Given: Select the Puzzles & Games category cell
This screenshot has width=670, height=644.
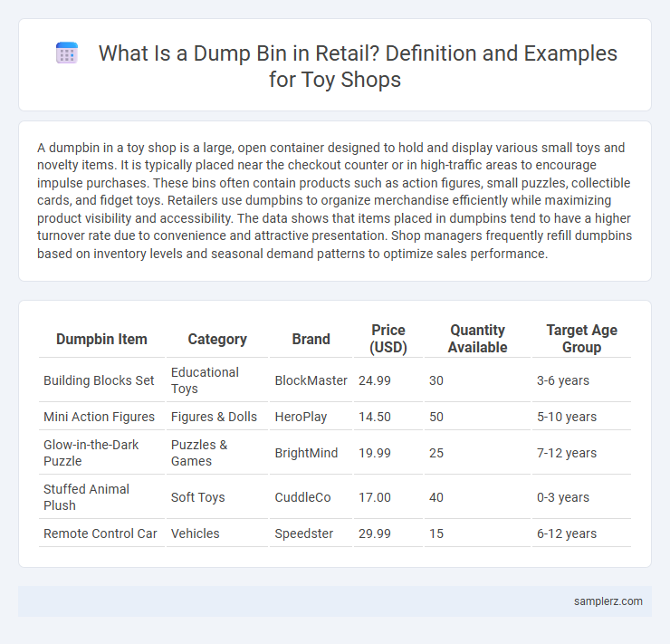Looking at the screenshot, I should [217, 453].
